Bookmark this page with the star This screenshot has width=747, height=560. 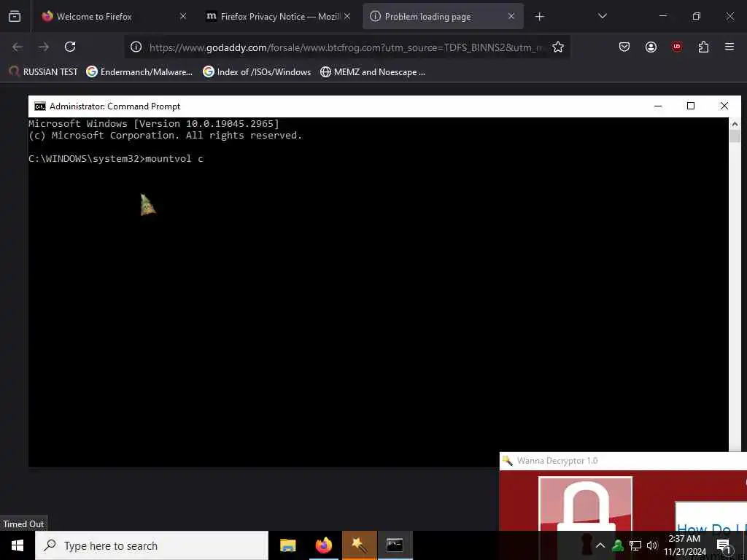(558, 47)
